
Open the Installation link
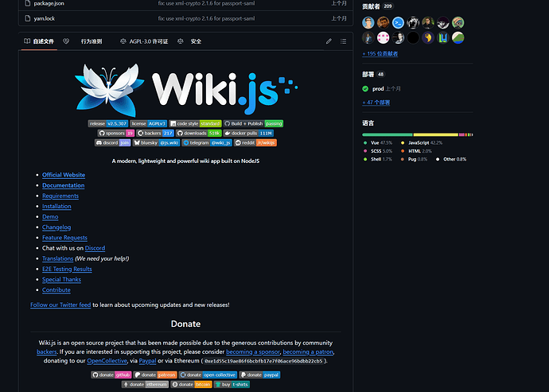coord(56,206)
